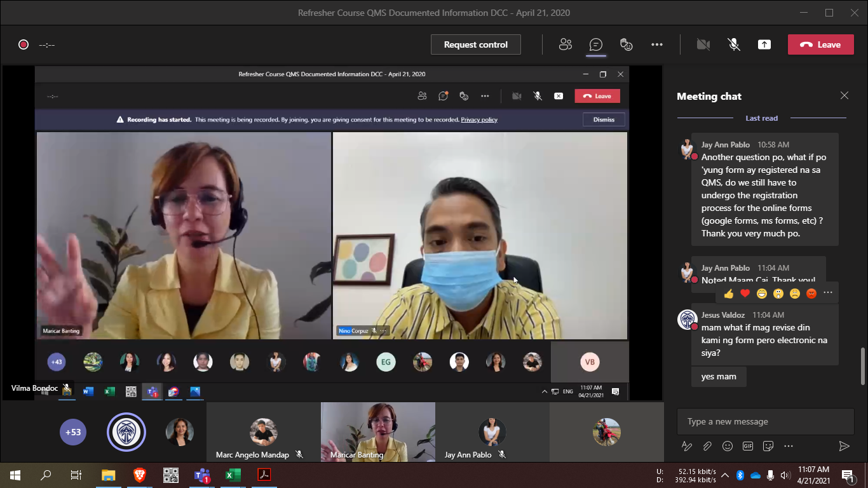Attach a file to the chat message

pos(707,446)
